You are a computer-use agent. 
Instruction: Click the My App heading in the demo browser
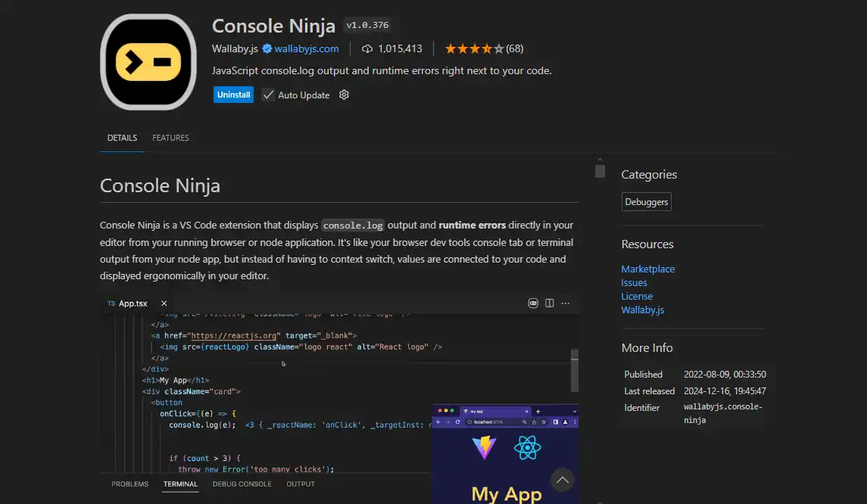(x=506, y=493)
